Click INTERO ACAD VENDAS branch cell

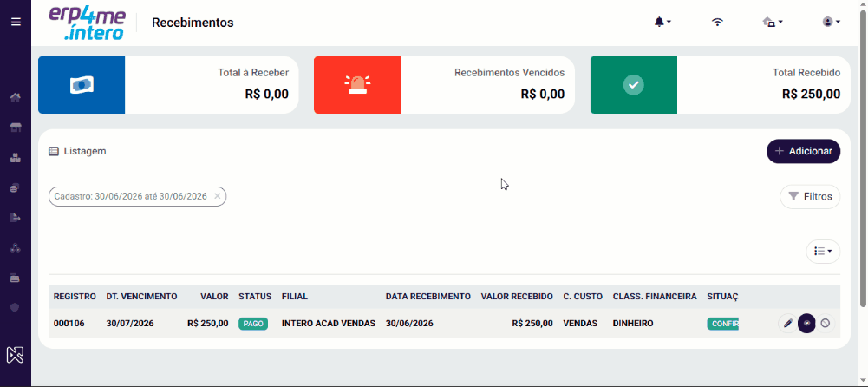point(329,324)
